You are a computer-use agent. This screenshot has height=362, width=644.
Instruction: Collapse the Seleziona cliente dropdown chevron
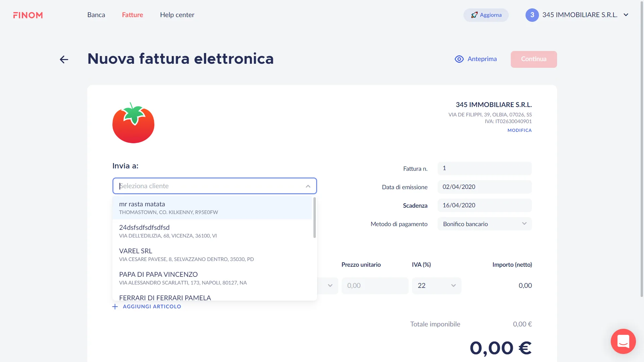[308, 186]
